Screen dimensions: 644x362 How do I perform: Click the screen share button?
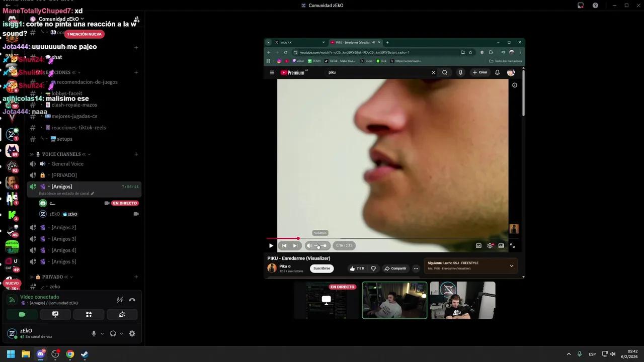[x=55, y=314]
